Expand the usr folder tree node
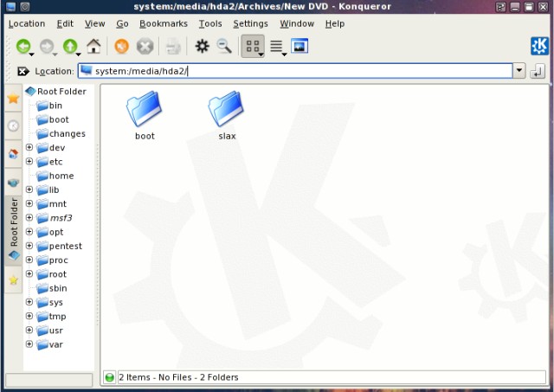554x392 pixels. (29, 330)
